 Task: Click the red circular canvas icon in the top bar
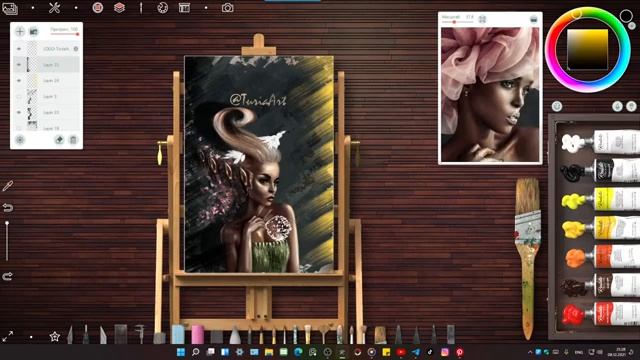tap(98, 7)
